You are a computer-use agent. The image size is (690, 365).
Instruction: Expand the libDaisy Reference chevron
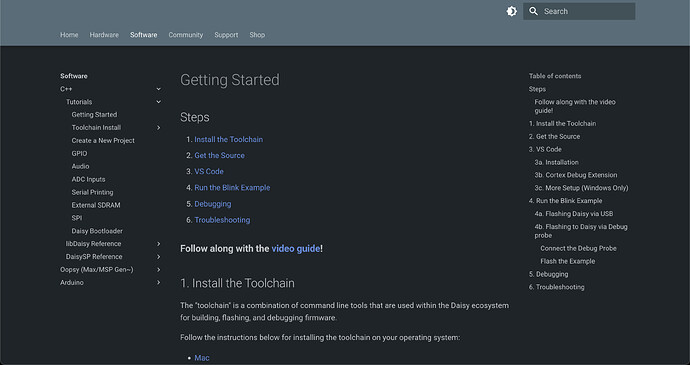point(158,244)
